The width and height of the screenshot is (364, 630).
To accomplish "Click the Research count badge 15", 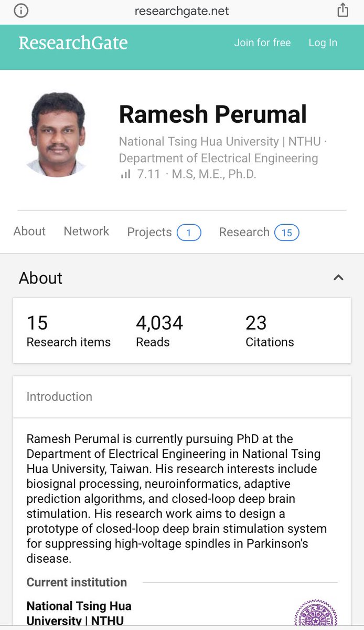I will point(286,232).
